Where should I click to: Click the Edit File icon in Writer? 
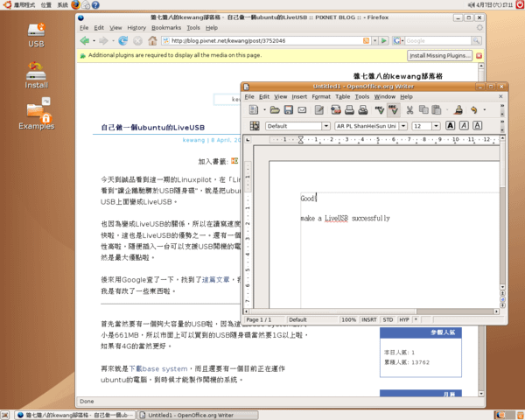[319, 110]
